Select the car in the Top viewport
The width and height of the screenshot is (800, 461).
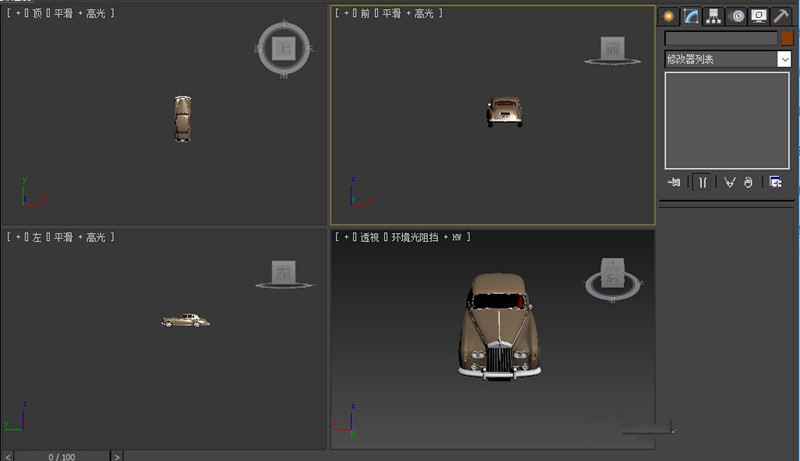point(183,119)
